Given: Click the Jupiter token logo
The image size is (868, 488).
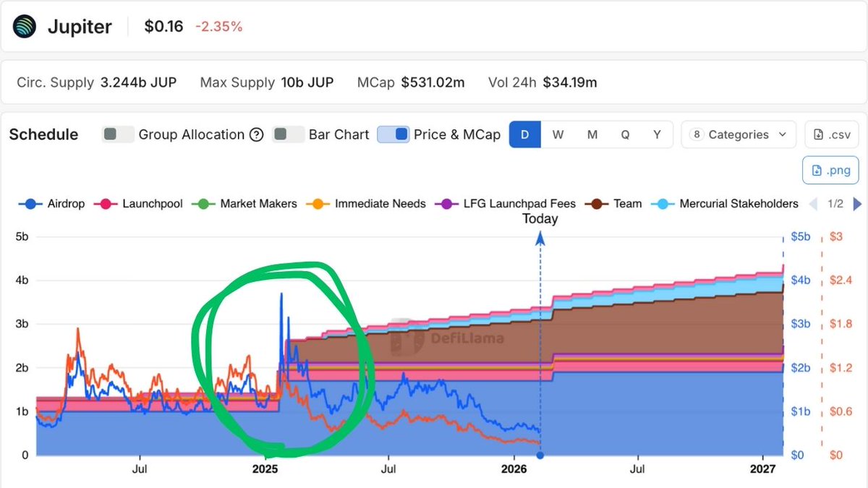Looking at the screenshot, I should [x=23, y=26].
